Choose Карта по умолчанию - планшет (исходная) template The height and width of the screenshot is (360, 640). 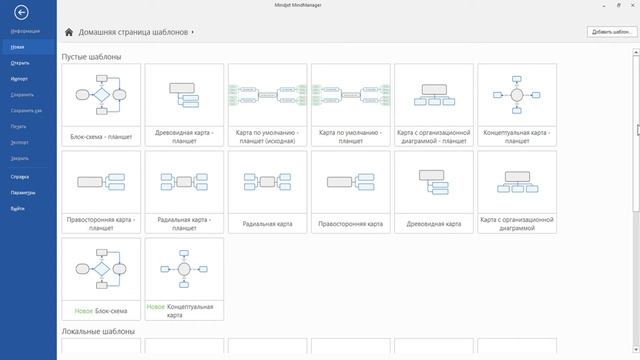(x=267, y=105)
